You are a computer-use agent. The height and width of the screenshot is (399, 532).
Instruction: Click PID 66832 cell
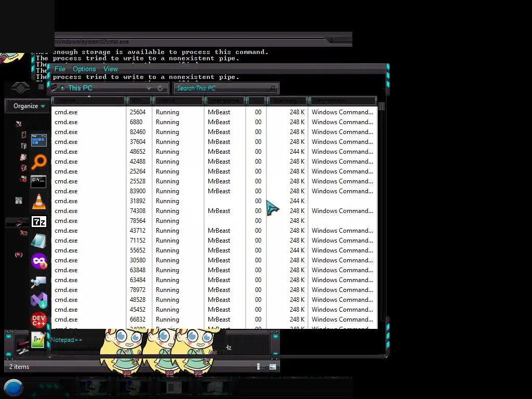[x=137, y=320]
